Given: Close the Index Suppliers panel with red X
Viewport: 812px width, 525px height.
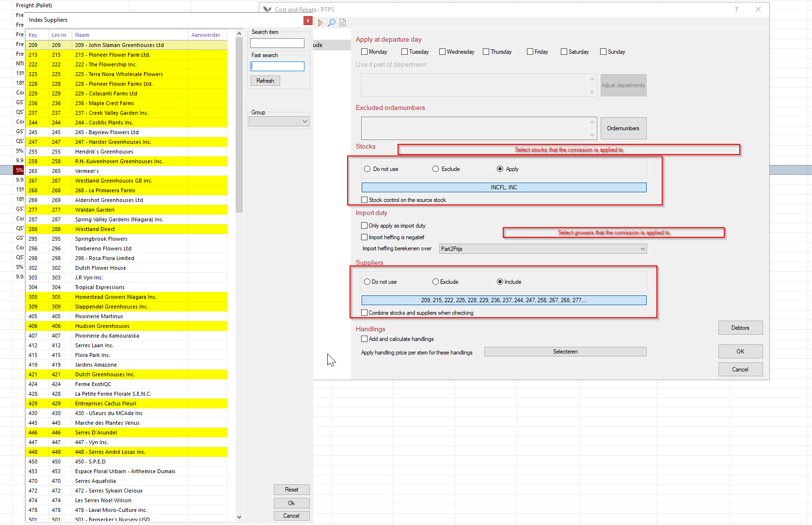Looking at the screenshot, I should (308, 20).
